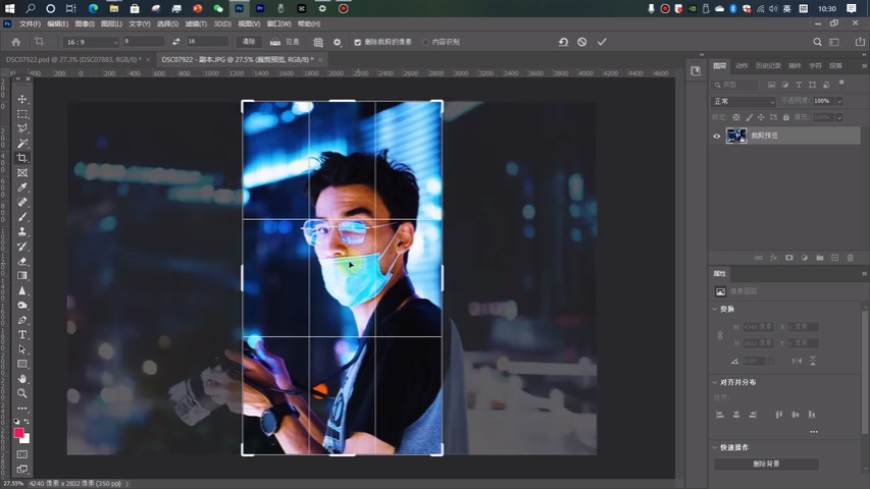Select the Dodge tool

[x=22, y=305]
